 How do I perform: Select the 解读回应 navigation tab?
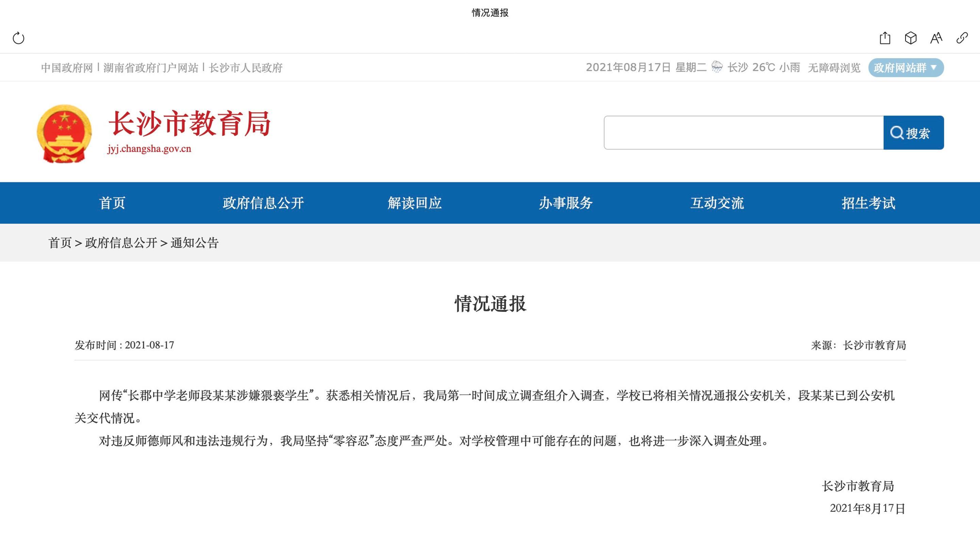[x=415, y=203]
